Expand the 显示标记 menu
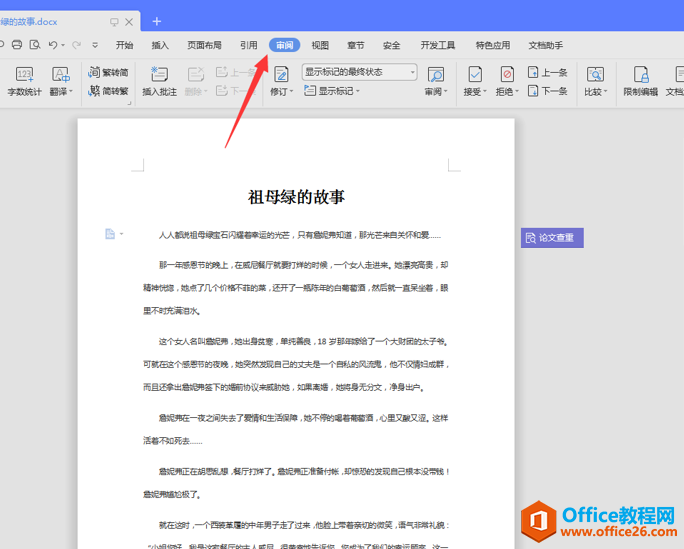The width and height of the screenshot is (684, 549). [332, 91]
